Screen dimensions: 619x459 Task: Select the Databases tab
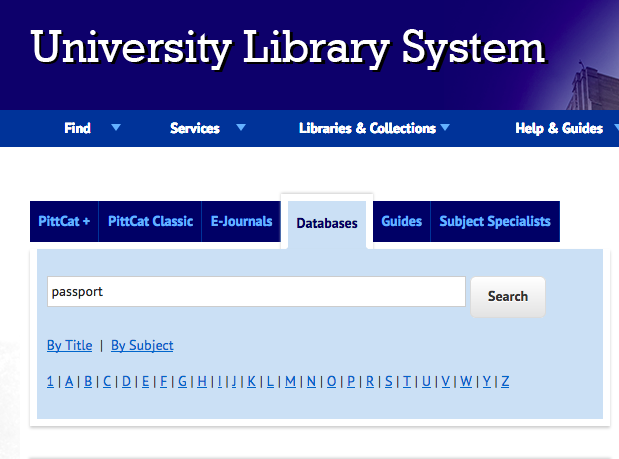(x=327, y=223)
